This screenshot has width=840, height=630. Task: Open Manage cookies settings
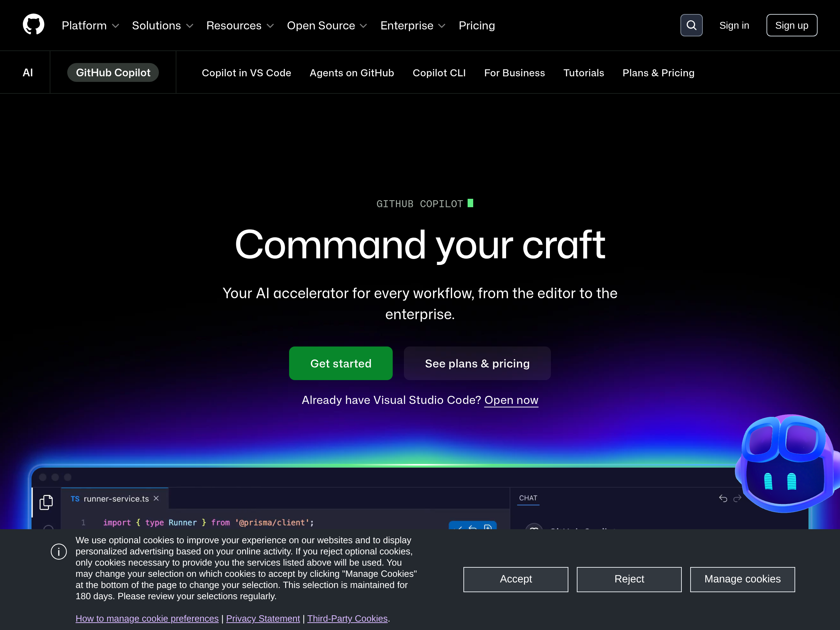(x=742, y=579)
